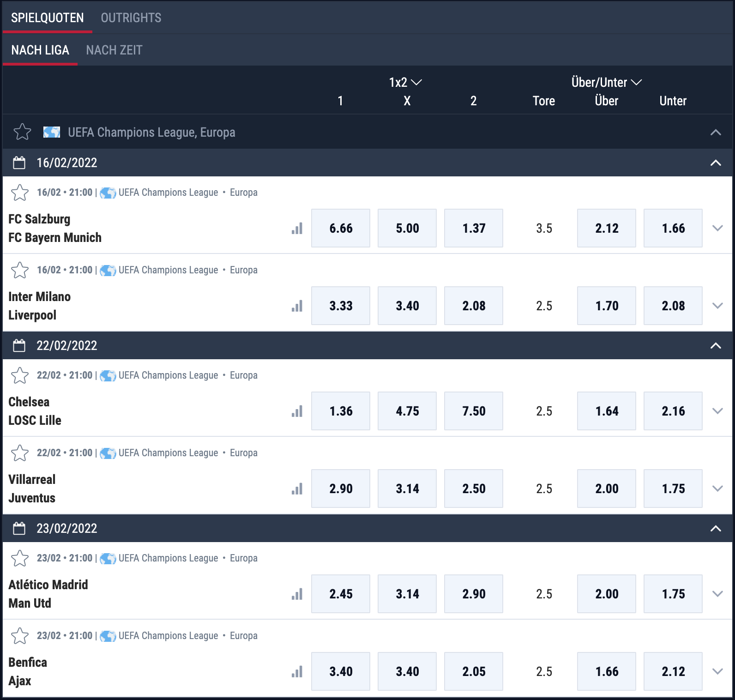Open statistics icon for Inter Milano match

click(x=297, y=306)
